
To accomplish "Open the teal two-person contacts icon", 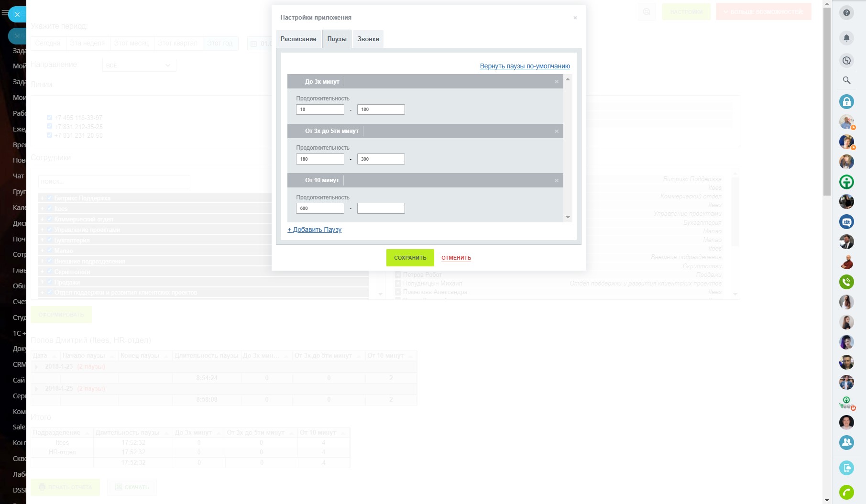I will [846, 442].
